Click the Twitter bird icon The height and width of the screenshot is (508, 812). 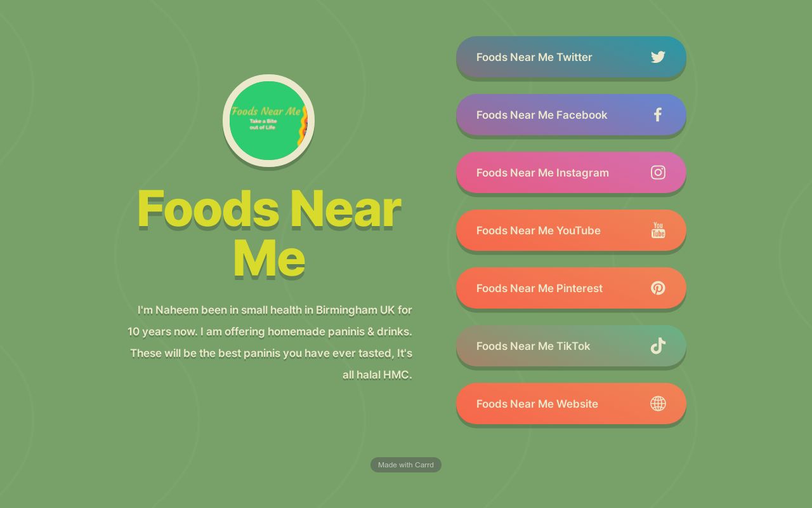click(x=658, y=57)
